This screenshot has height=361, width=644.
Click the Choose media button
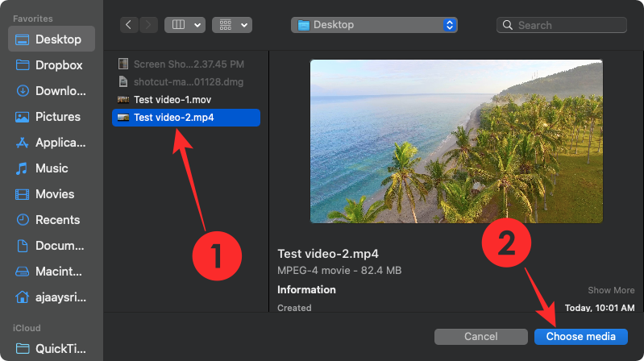pyautogui.click(x=580, y=336)
